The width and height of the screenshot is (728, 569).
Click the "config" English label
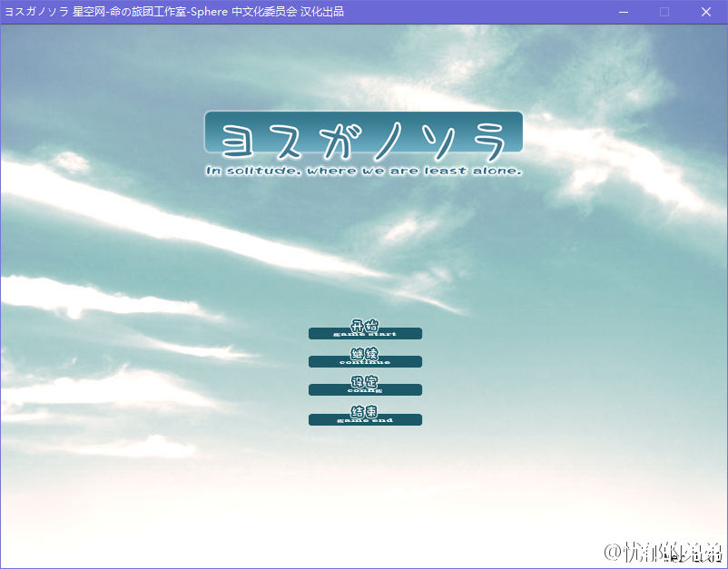[x=365, y=390]
